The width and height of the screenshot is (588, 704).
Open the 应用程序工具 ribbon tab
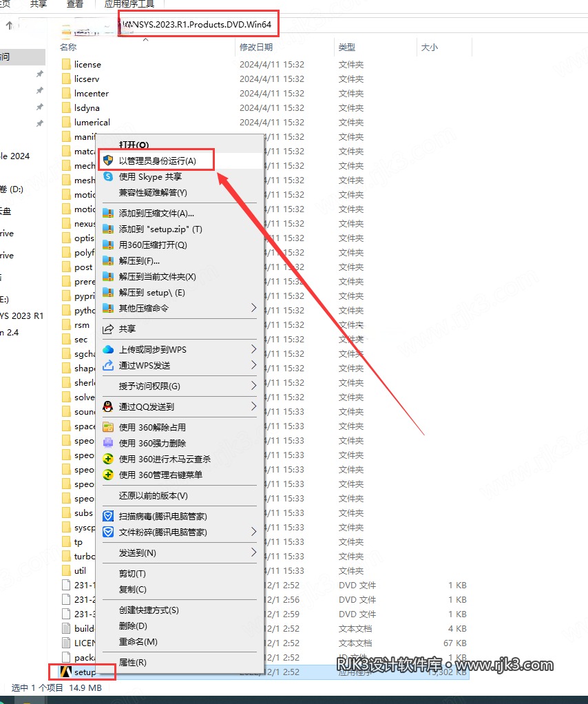coord(129,4)
